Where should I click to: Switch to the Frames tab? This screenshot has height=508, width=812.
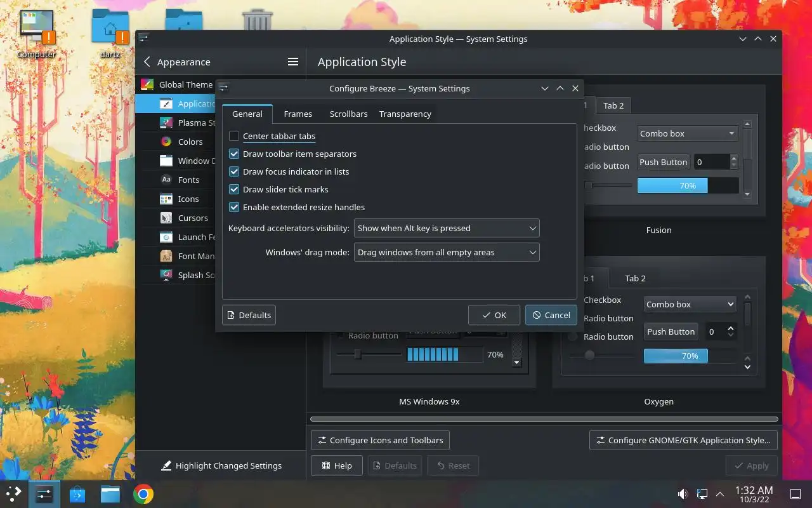click(x=298, y=114)
